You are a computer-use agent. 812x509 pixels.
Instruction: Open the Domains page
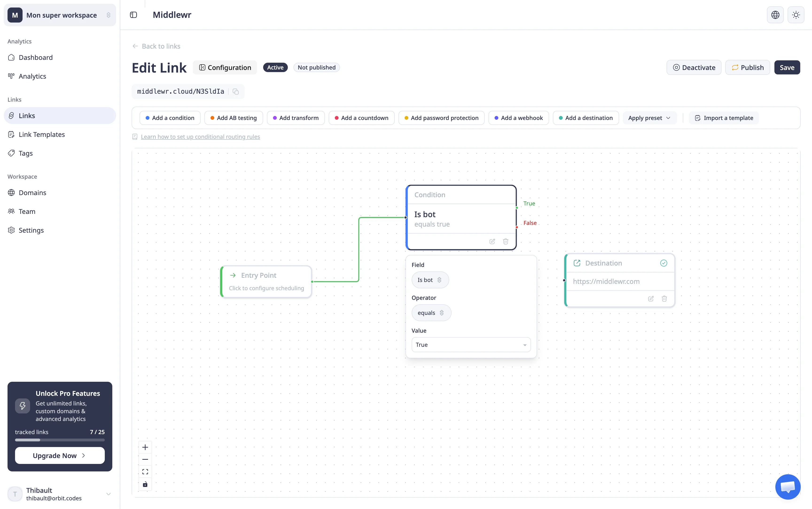60,193
